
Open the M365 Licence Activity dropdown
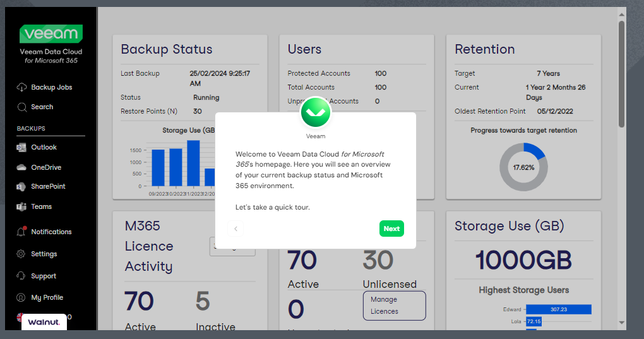232,247
